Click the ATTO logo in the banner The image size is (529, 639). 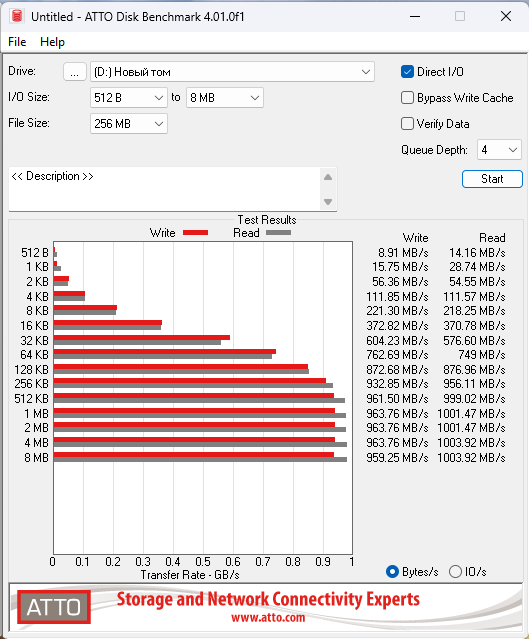coord(54,607)
